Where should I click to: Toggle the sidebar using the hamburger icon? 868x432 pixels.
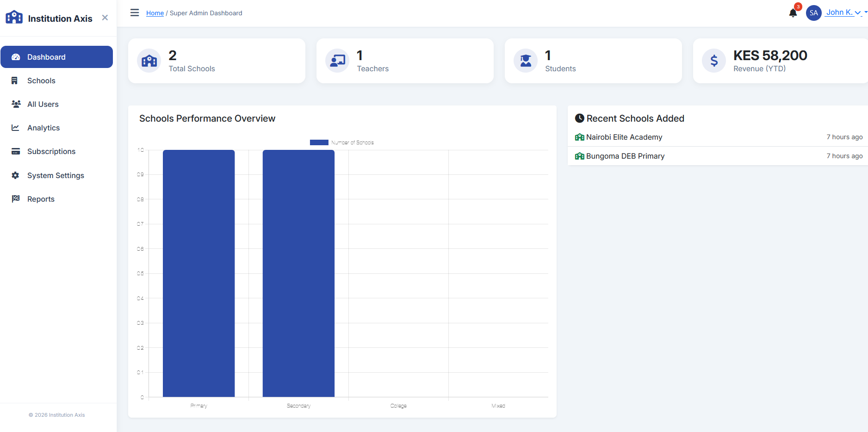(x=134, y=12)
